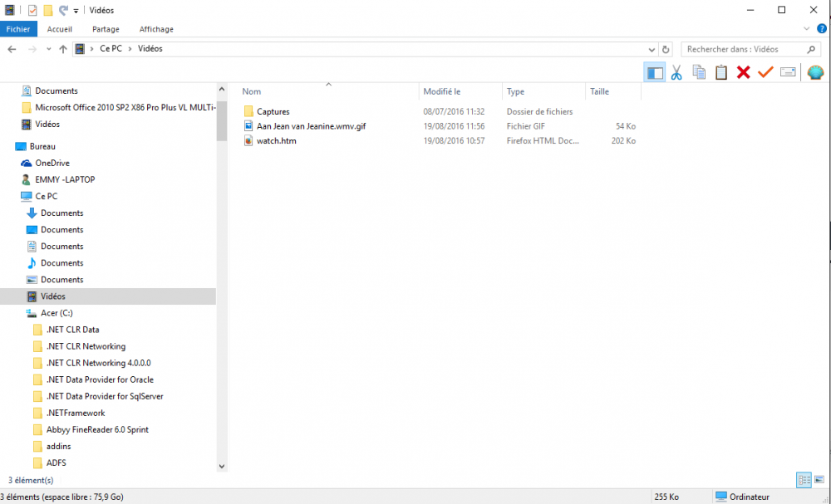Open the quick access toolbar customize arrow
Viewport: 831px width, 504px height.
[76, 11]
